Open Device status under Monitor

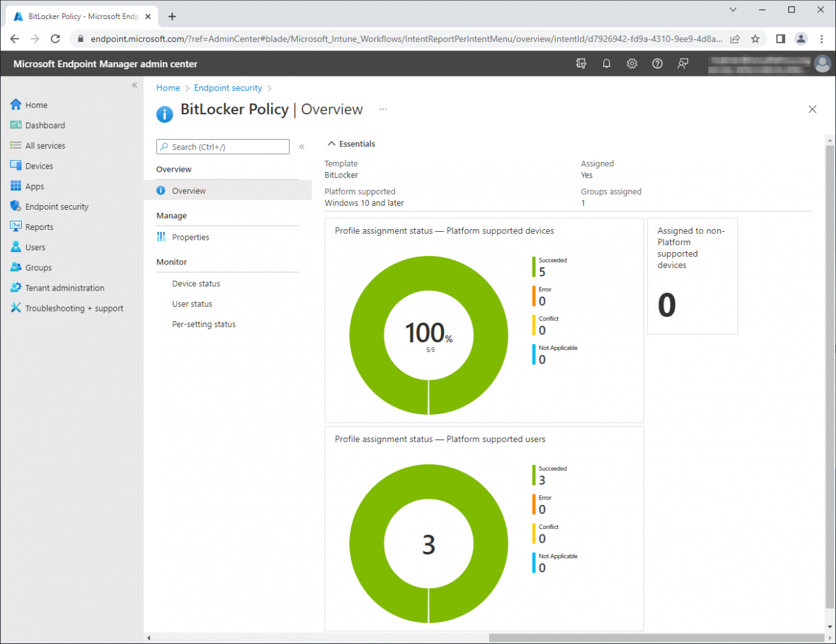coord(196,283)
